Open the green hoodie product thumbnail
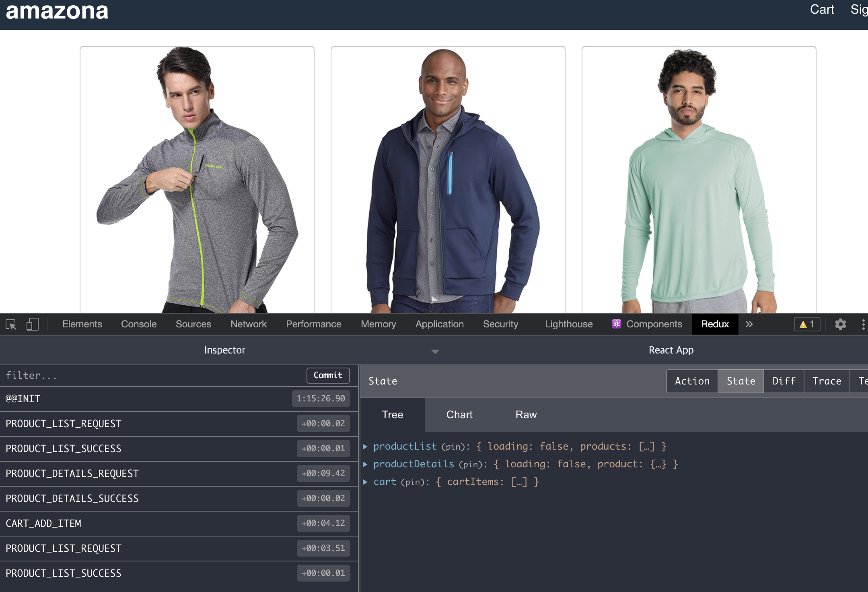868x592 pixels. point(699,181)
